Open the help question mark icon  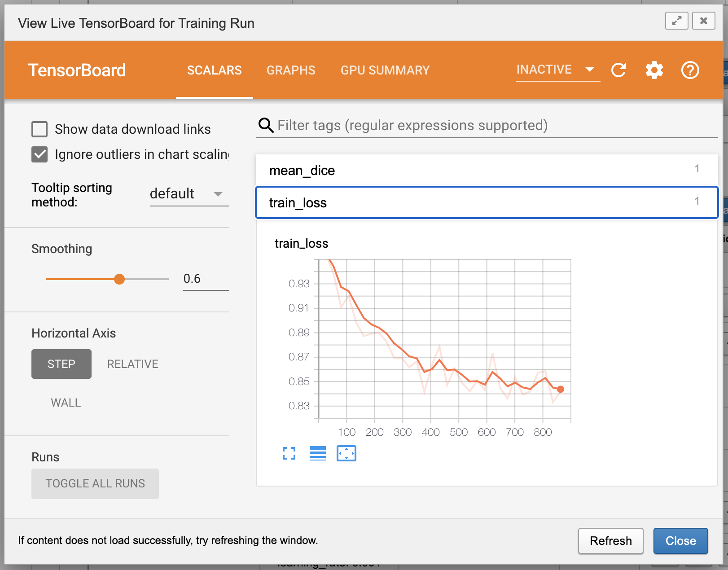point(690,70)
